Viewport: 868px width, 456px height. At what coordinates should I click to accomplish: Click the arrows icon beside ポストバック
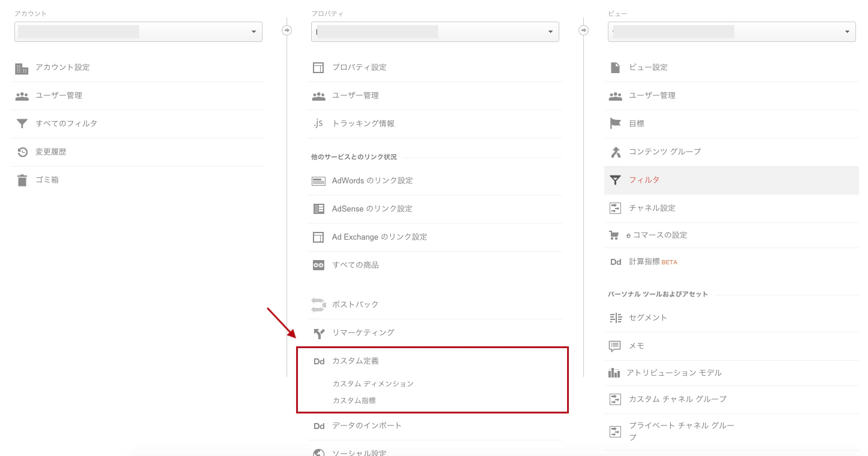[318, 304]
